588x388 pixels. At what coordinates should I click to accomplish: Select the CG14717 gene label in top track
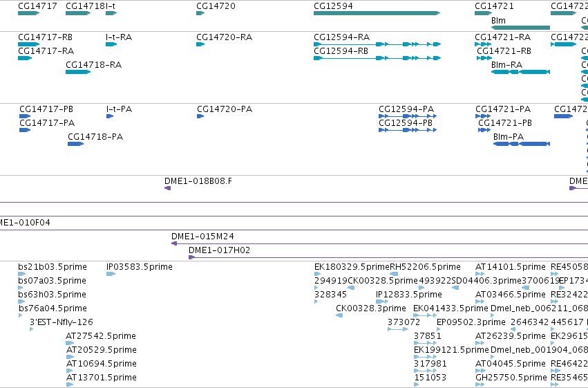point(37,6)
